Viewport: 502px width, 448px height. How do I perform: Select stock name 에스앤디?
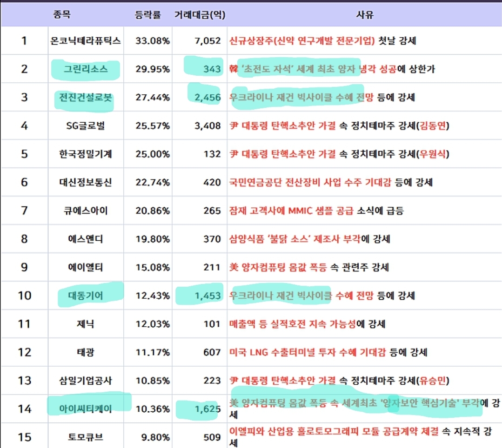pyautogui.click(x=86, y=239)
